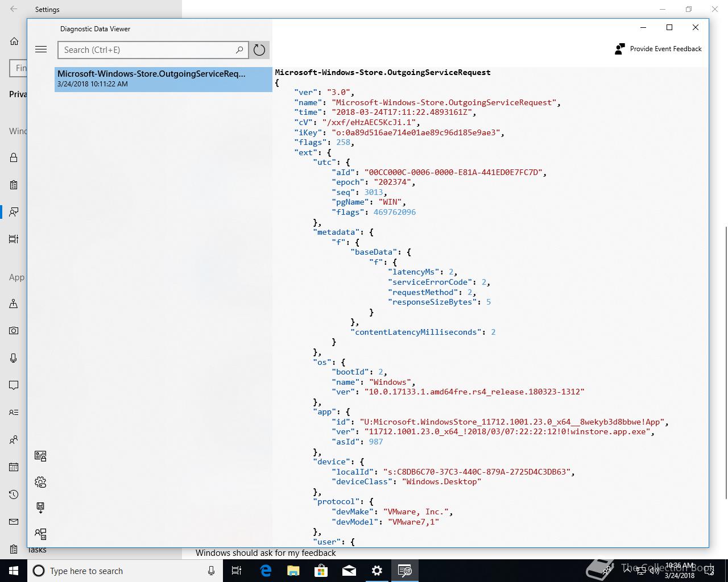
Task: Open Task View from the taskbar
Action: coord(237,571)
